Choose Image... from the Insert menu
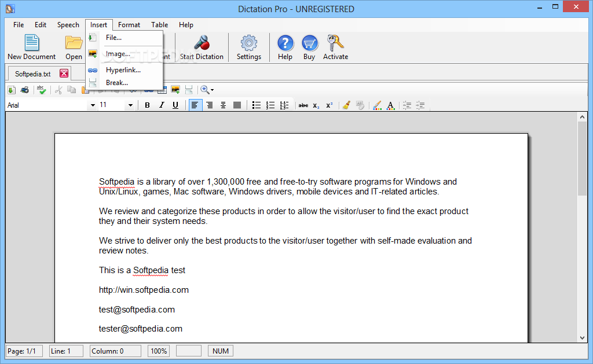This screenshot has height=364, width=593. pyautogui.click(x=125, y=54)
